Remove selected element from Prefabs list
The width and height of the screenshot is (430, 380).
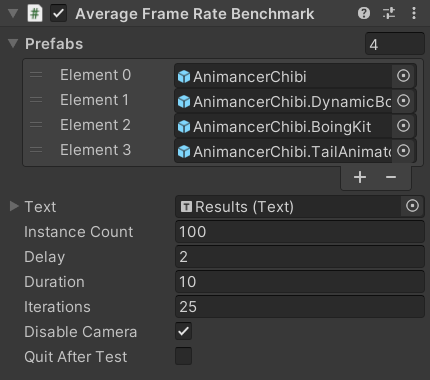point(391,177)
